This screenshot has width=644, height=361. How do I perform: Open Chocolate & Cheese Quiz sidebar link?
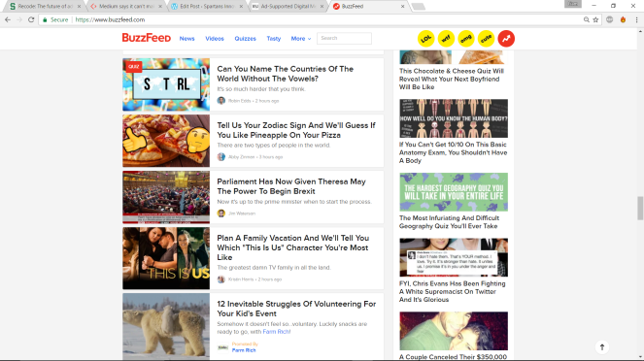click(x=452, y=79)
